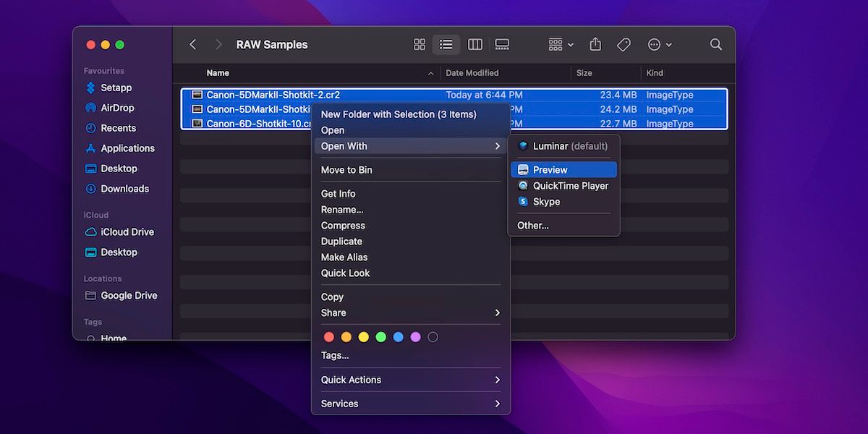Click Other… in the Open With list
The height and width of the screenshot is (434, 868).
pyautogui.click(x=533, y=226)
